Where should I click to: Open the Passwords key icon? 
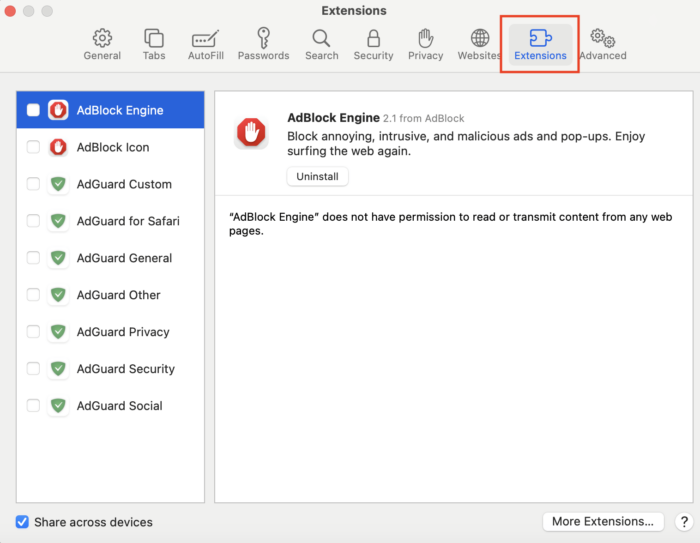263,38
